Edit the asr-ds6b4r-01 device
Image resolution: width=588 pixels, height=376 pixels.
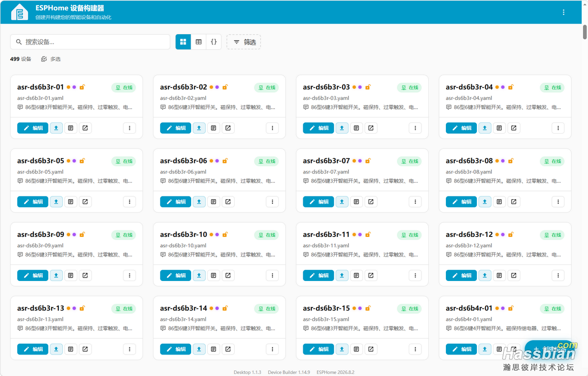click(461, 349)
